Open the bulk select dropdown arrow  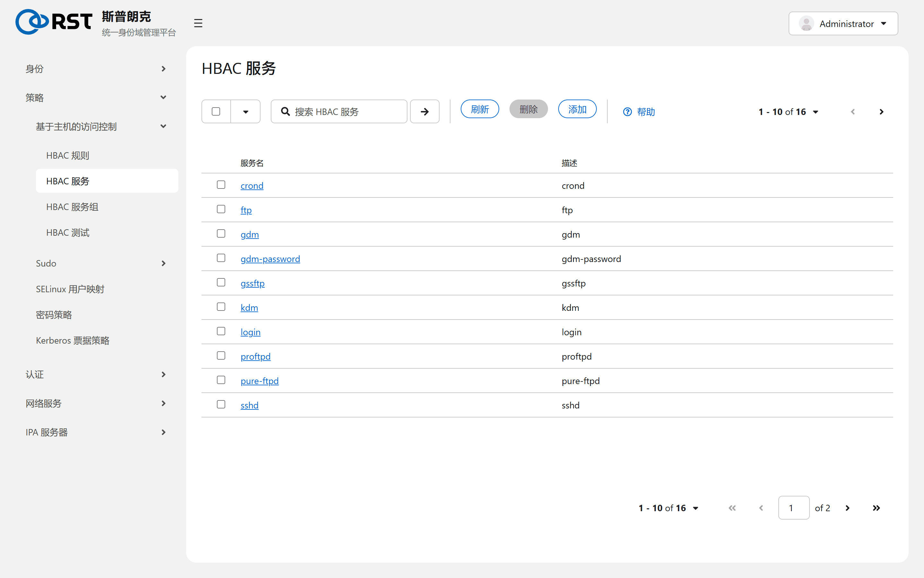coord(245,112)
